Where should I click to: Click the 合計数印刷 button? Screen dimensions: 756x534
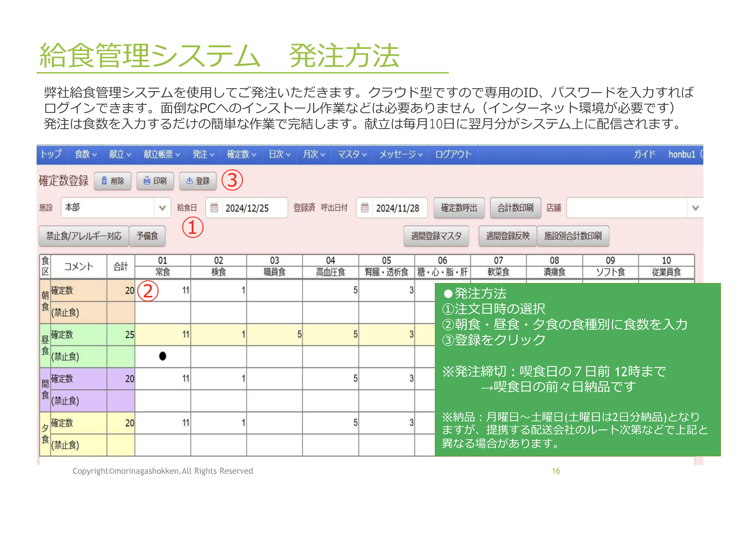515,208
